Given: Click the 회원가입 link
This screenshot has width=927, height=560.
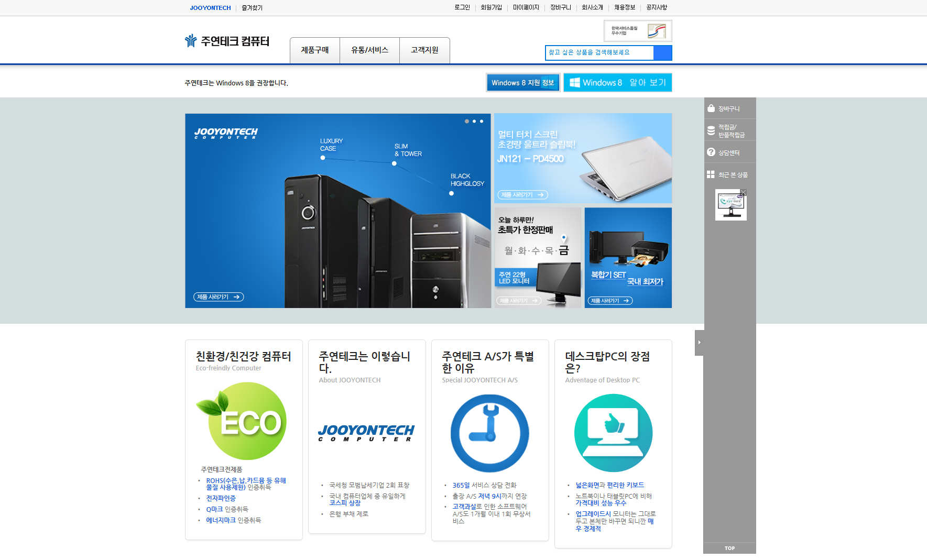Looking at the screenshot, I should [491, 7].
